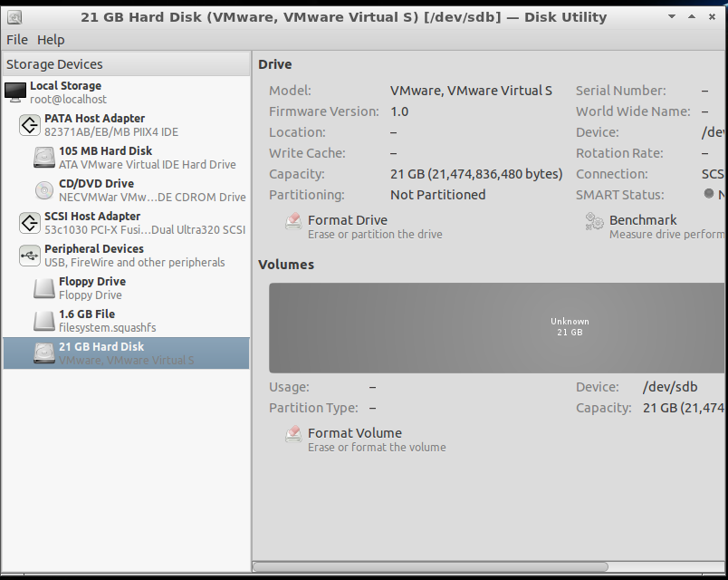728x580 pixels.
Task: Click 'Erase or format the volume' description
Action: [377, 447]
